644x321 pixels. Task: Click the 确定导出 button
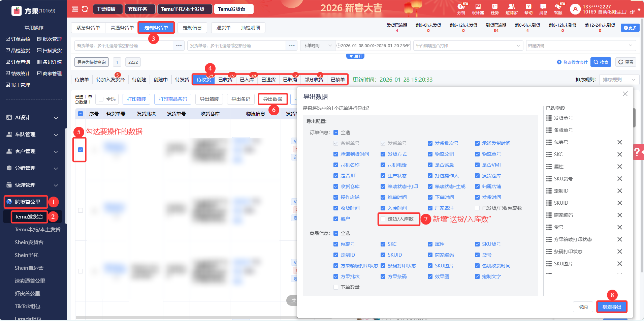[x=612, y=307]
